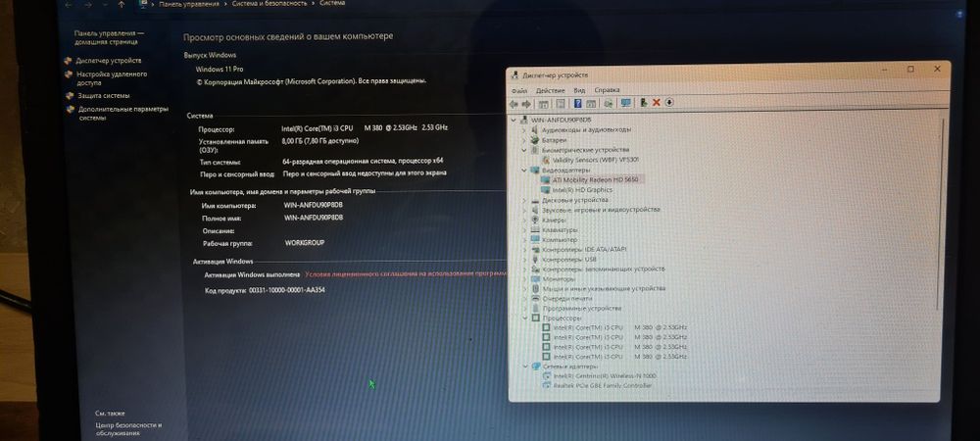The width and height of the screenshot is (980, 441).
Task: Expand the Программные устройства node
Action: pyautogui.click(x=525, y=309)
